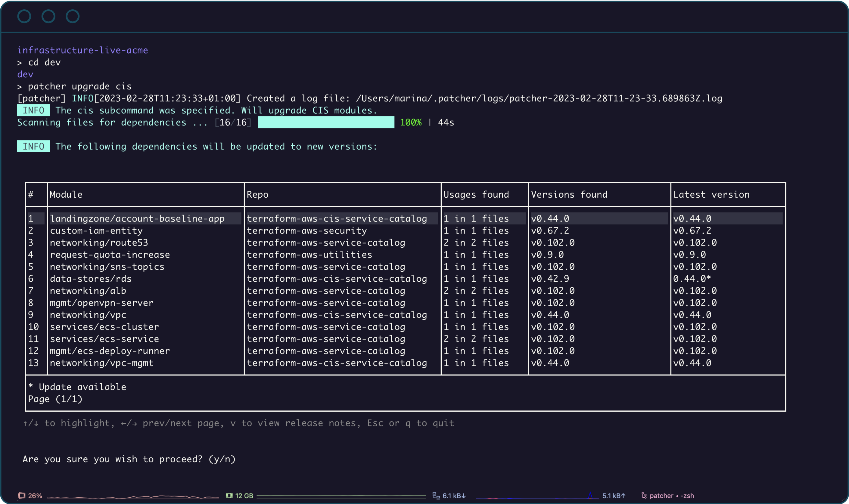849x504 pixels.
Task: Select the data-stores/rds module
Action: [91, 279]
